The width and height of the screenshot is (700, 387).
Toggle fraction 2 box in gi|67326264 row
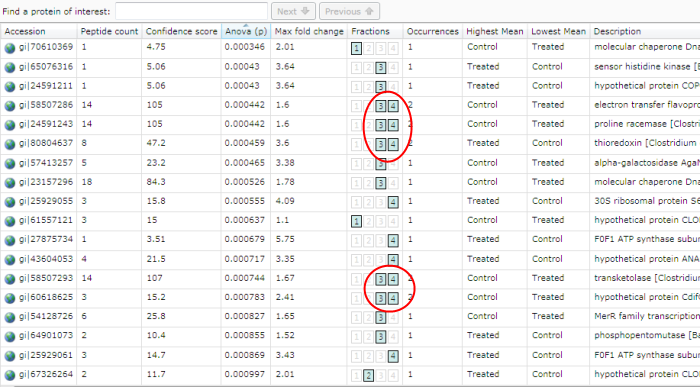click(x=368, y=375)
